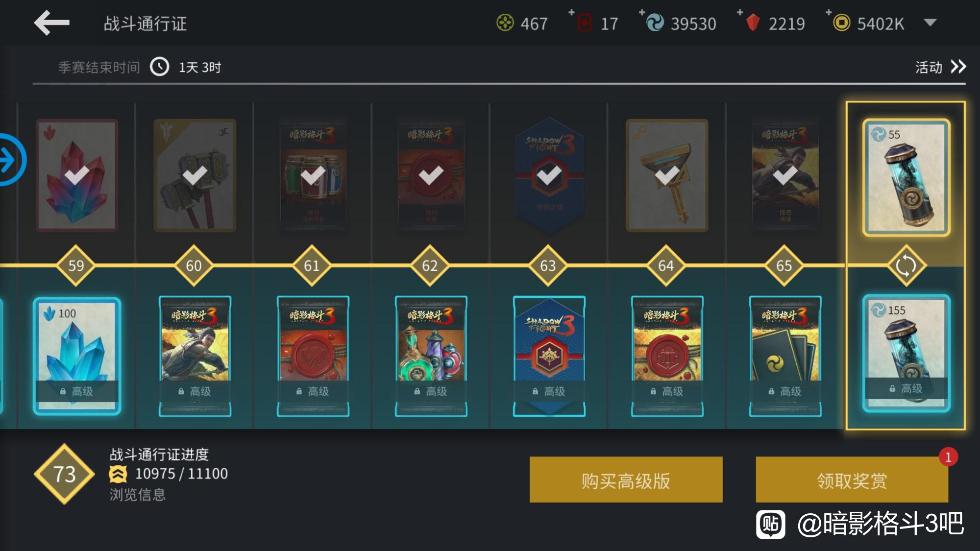Select the claimed golden key reward at level 64
The width and height of the screenshot is (980, 551).
pyautogui.click(x=667, y=175)
